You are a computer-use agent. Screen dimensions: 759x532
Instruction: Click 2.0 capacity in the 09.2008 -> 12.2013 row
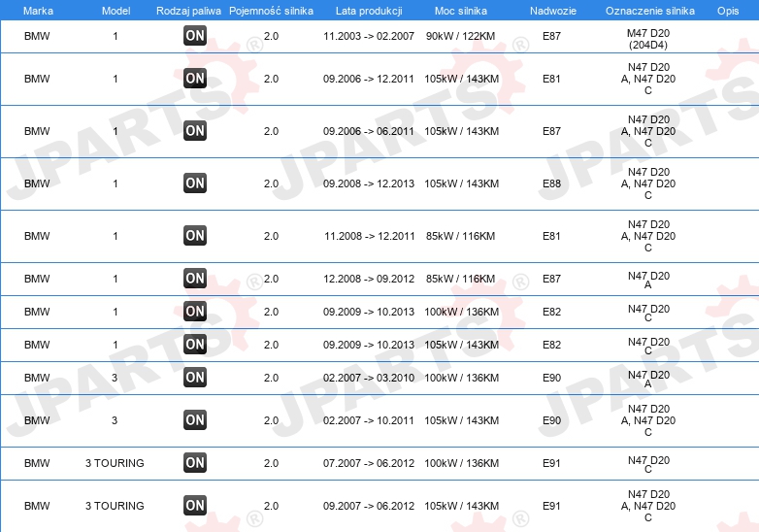(x=271, y=183)
